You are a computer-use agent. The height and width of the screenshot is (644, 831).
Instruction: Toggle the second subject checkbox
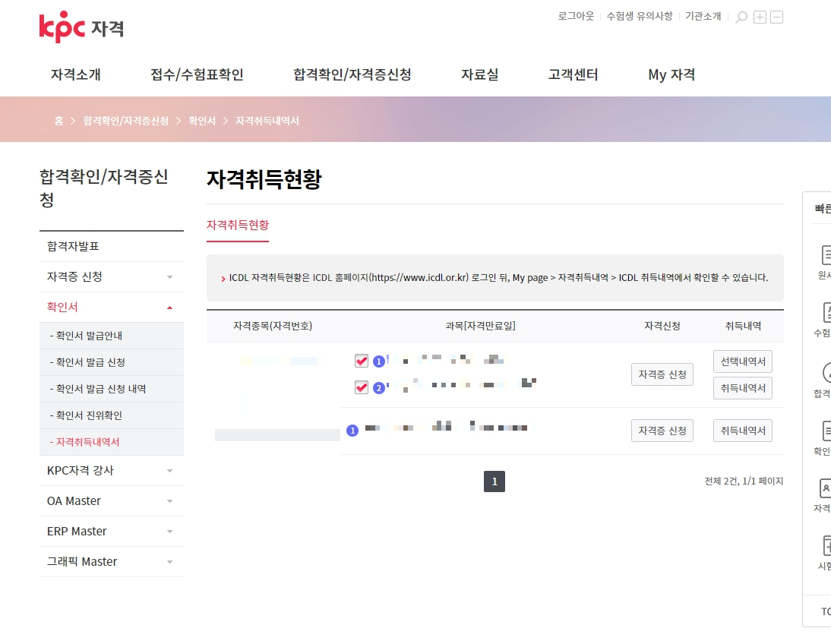[361, 387]
